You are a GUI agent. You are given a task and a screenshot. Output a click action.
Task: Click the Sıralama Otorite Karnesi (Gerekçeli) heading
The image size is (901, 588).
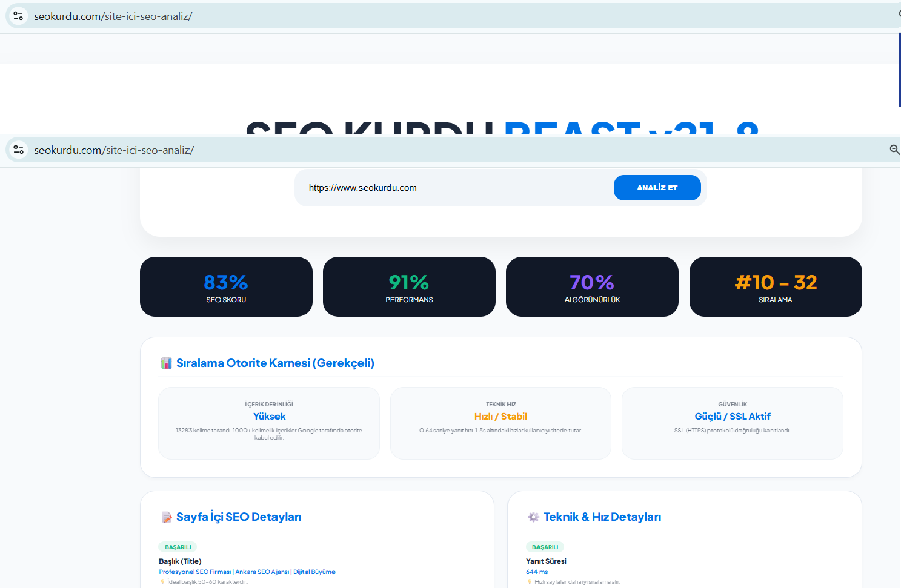275,363
